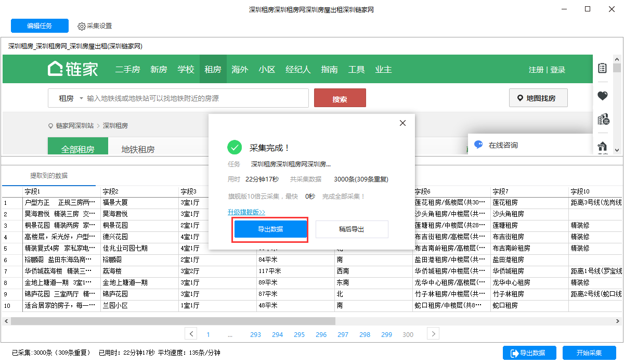
Task: Open the 海外 menu item
Action: [x=240, y=69]
